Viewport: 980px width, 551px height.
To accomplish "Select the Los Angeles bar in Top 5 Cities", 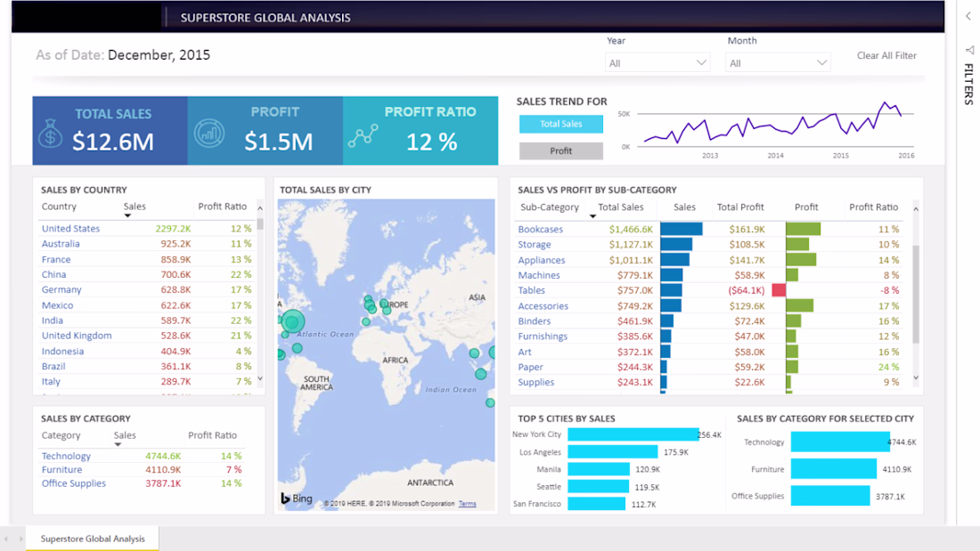I will (x=613, y=451).
